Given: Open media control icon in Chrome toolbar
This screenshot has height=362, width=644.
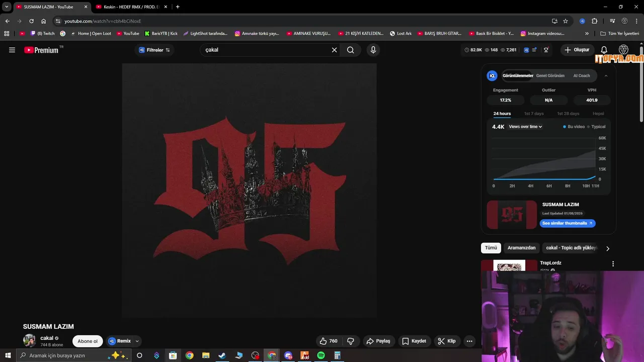Looking at the screenshot, I should 612,21.
